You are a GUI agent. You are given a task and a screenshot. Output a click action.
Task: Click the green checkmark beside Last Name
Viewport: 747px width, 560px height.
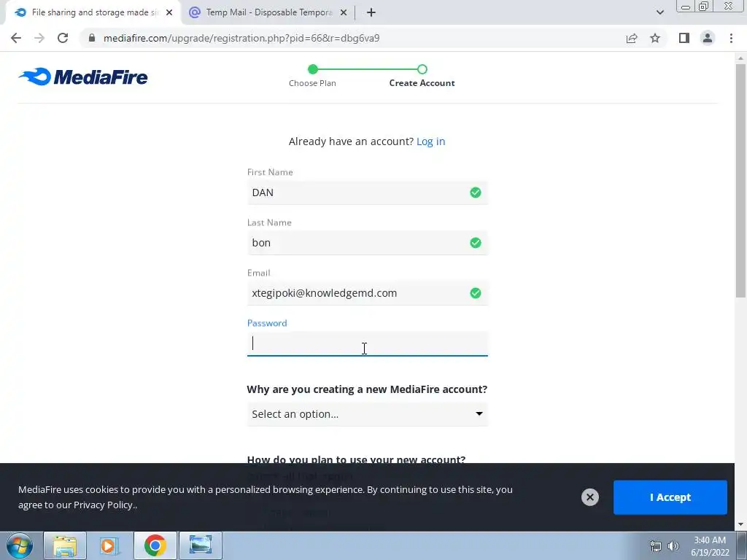pos(476,243)
